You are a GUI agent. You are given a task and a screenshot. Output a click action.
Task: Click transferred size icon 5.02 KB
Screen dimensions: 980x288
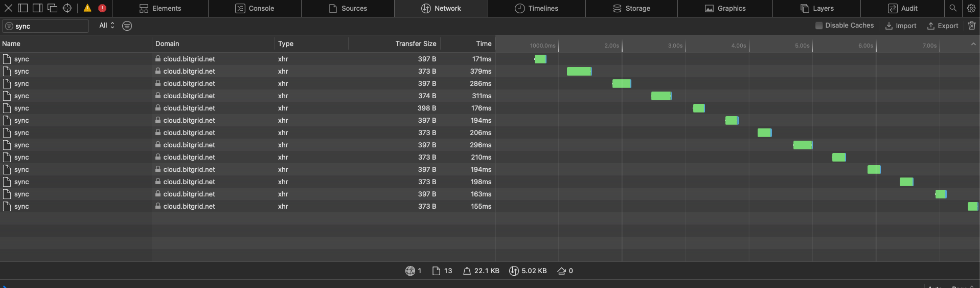(514, 271)
